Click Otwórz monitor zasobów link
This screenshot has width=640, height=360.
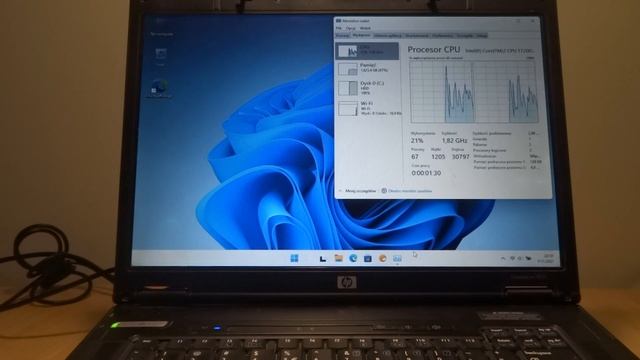[x=410, y=191]
